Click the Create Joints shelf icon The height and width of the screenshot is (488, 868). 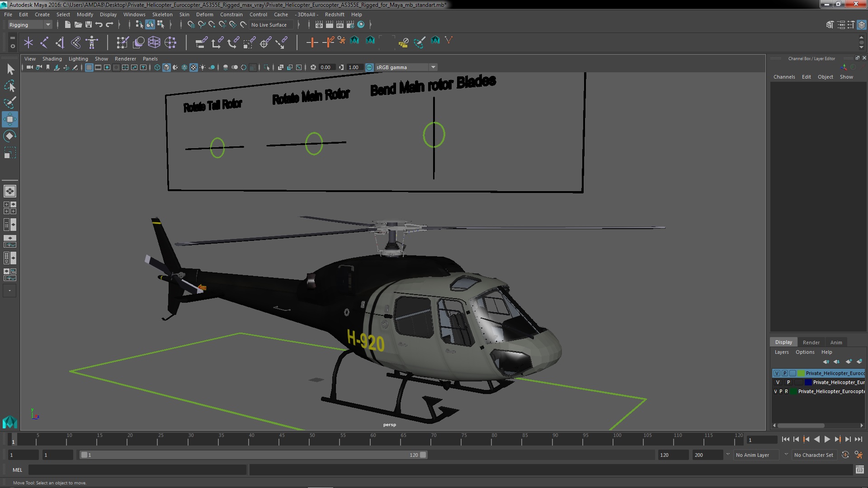point(44,42)
